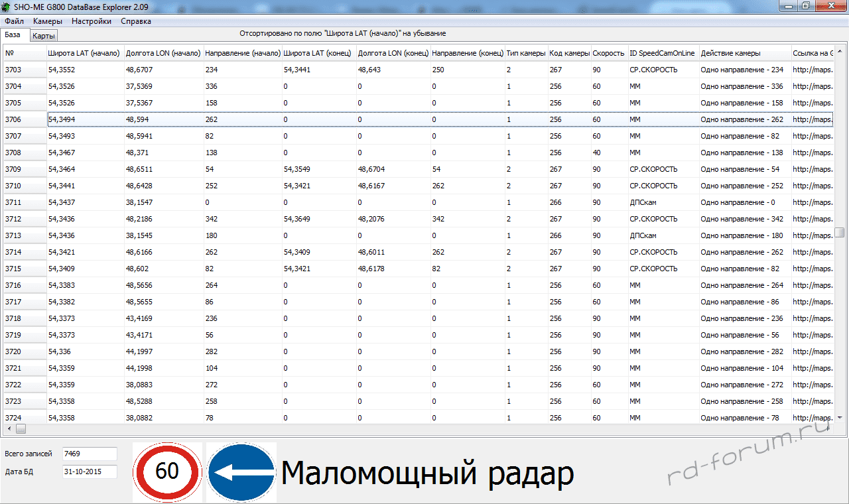The width and height of the screenshot is (849, 504).
Task: Sort by the № column header
Action: [x=25, y=53]
